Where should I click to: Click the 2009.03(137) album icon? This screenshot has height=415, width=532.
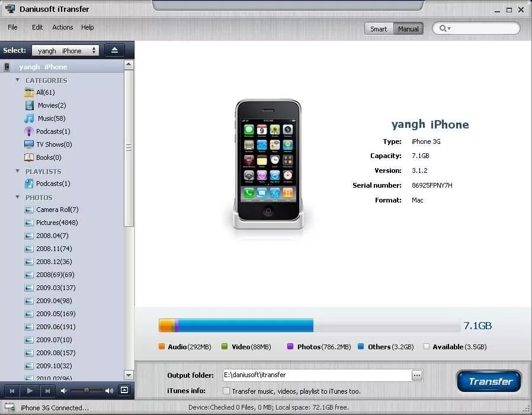click(29, 288)
